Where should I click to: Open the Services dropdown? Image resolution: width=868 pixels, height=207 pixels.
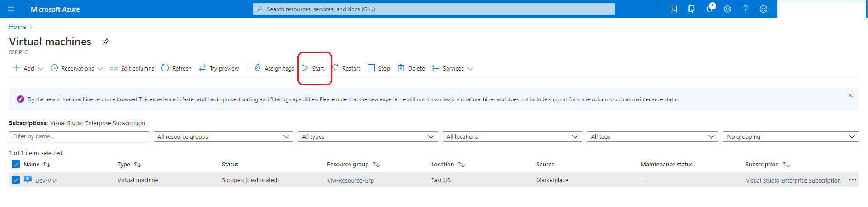pos(453,68)
